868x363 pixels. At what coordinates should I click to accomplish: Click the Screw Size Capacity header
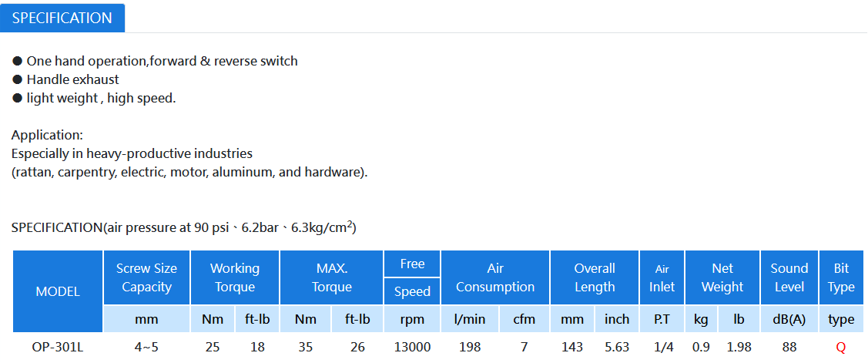[146, 277]
